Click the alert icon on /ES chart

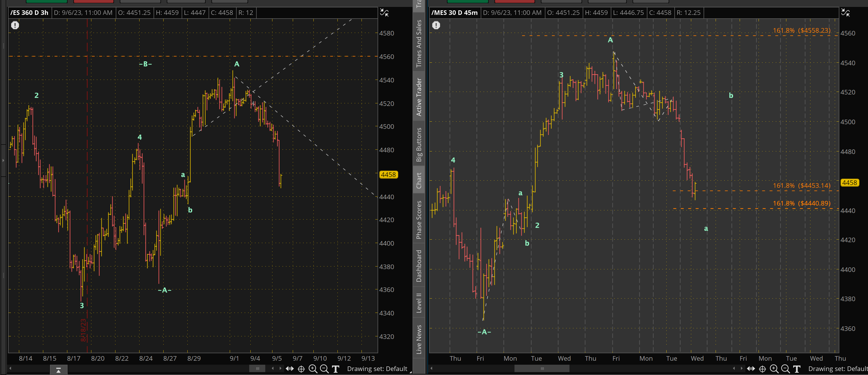pyautogui.click(x=15, y=25)
